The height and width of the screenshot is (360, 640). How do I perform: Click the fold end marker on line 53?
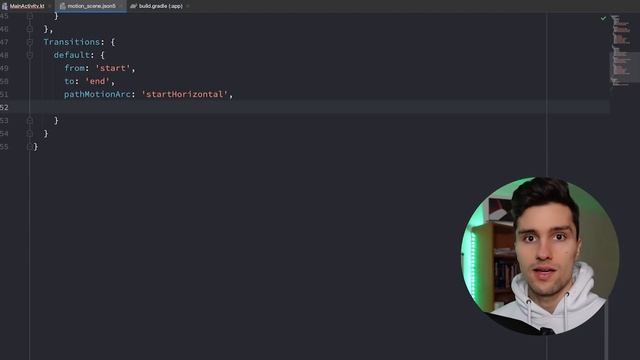(x=30, y=120)
